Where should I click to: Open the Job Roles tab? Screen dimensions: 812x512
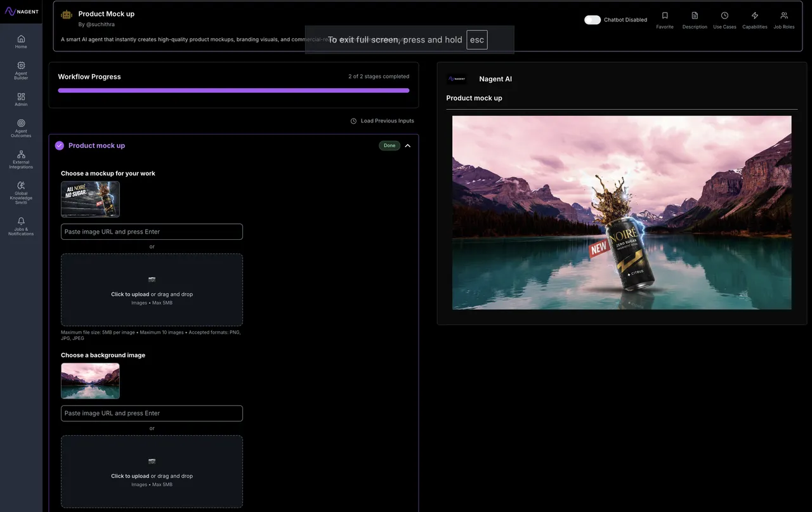click(784, 20)
